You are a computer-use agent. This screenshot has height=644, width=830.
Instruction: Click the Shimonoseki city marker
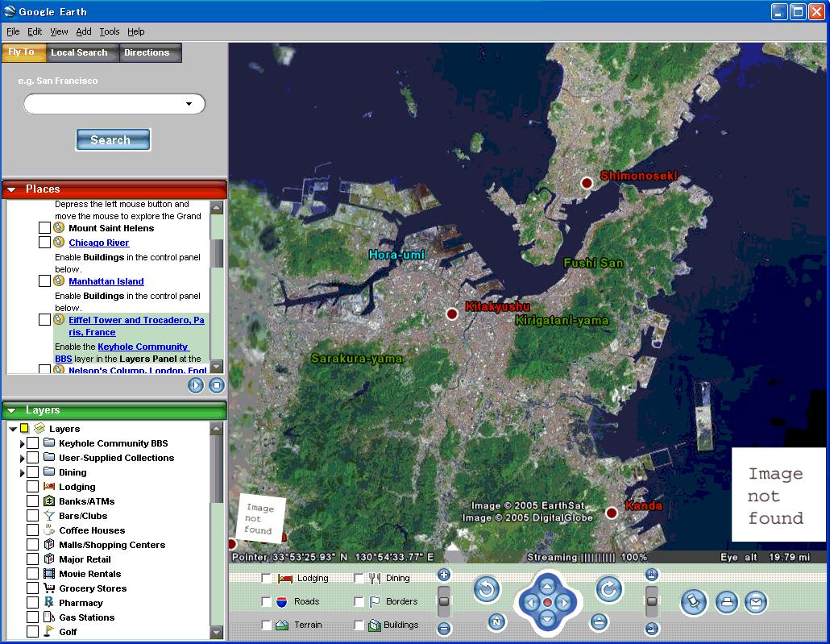pyautogui.click(x=587, y=183)
